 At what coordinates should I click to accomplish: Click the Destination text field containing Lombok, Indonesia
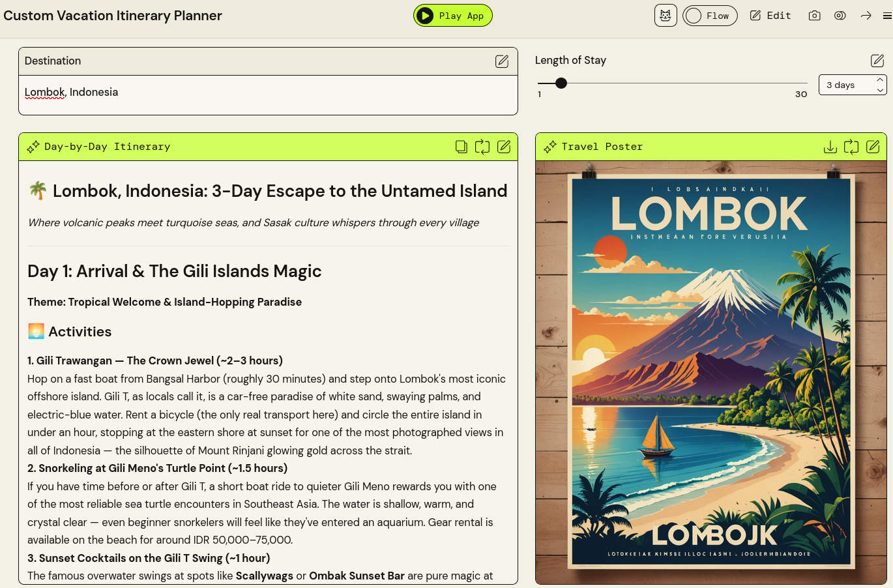coord(268,95)
